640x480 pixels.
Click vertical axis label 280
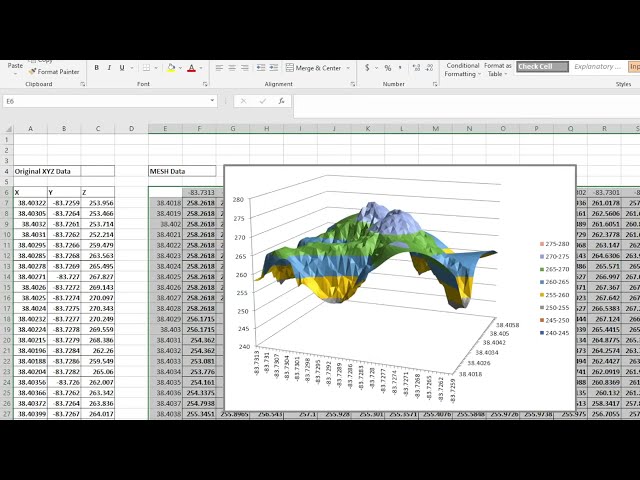click(x=238, y=200)
